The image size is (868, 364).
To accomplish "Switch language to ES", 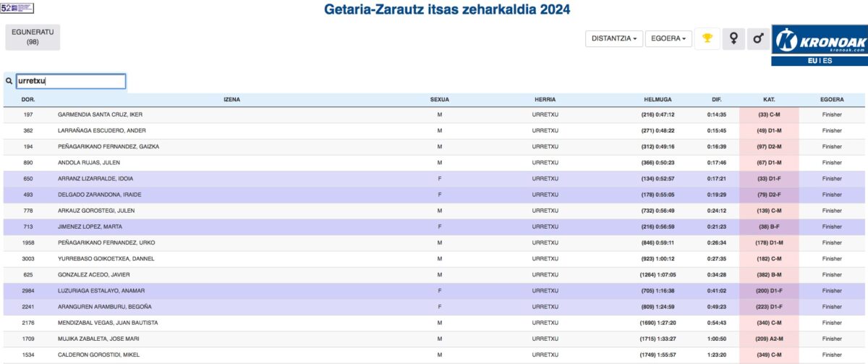I will coord(827,62).
